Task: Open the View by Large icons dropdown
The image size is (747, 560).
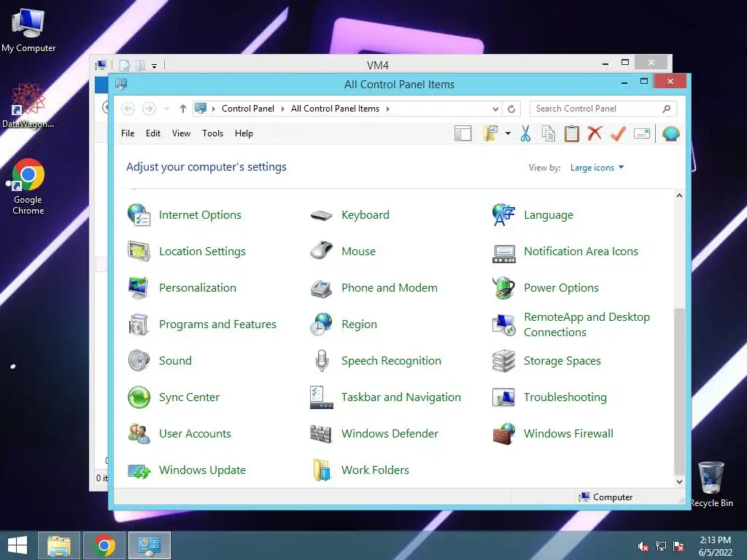Action: coord(597,168)
